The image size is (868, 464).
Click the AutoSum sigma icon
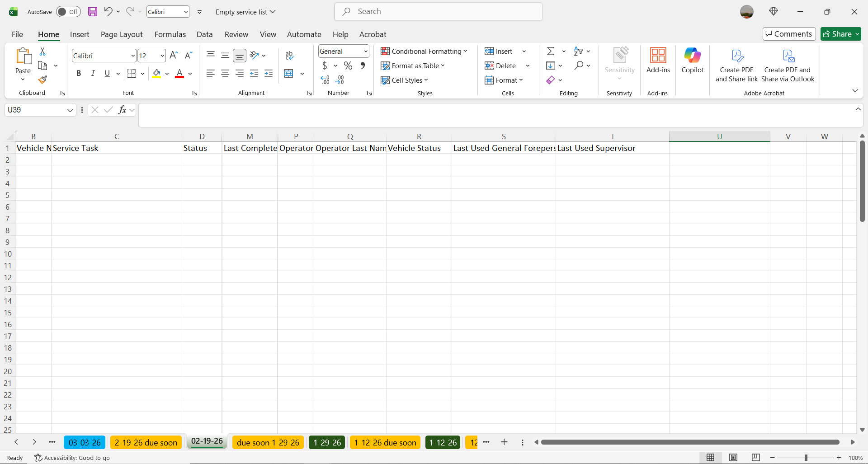(x=551, y=51)
